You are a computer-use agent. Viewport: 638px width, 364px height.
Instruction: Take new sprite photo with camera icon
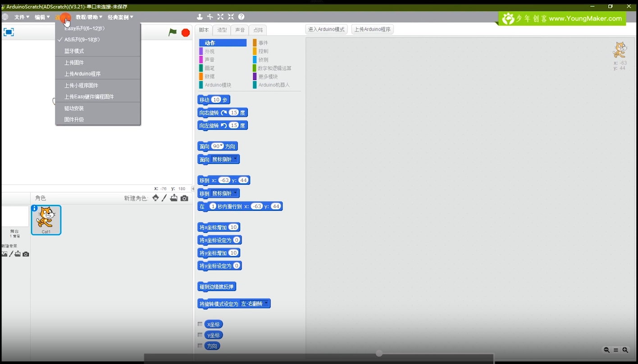[x=184, y=198]
